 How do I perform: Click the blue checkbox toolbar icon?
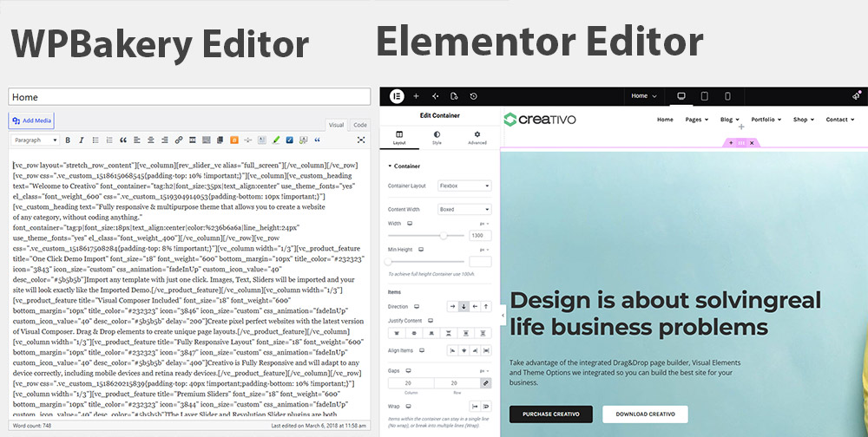pyautogui.click(x=290, y=140)
